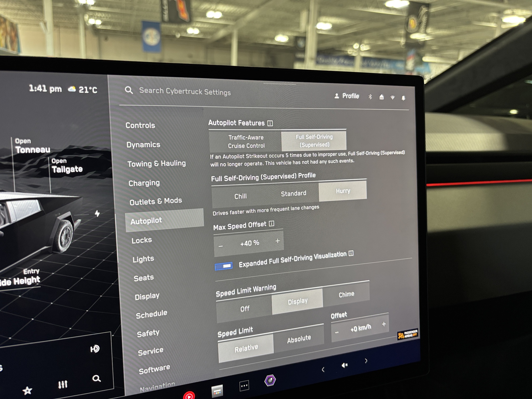Open the Profile dropdown
Screen dimensions: 532x399
pyautogui.click(x=347, y=96)
